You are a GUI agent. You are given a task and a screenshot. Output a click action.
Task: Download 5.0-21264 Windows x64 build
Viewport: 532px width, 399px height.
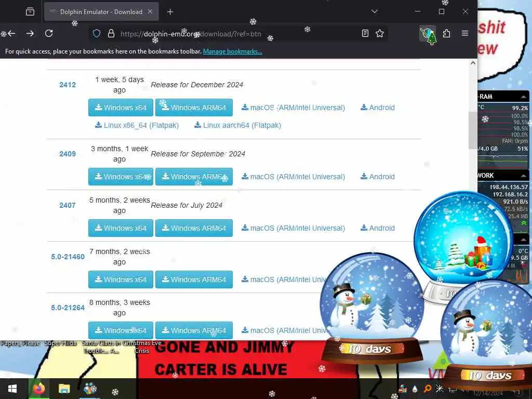pyautogui.click(x=121, y=330)
